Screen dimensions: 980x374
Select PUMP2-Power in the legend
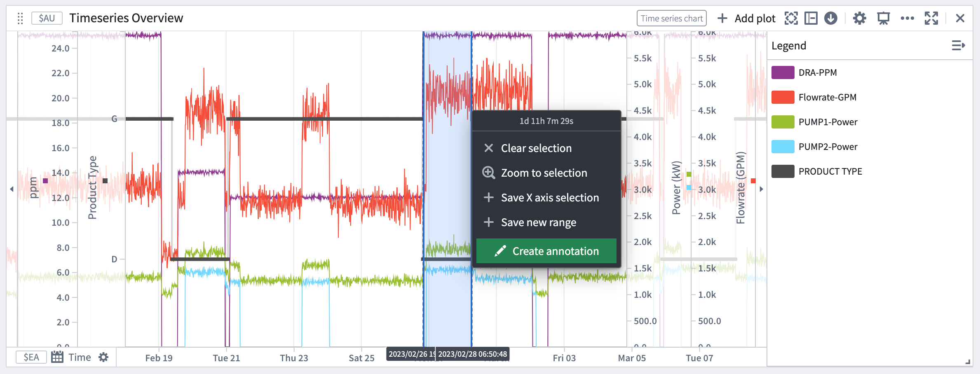click(828, 147)
